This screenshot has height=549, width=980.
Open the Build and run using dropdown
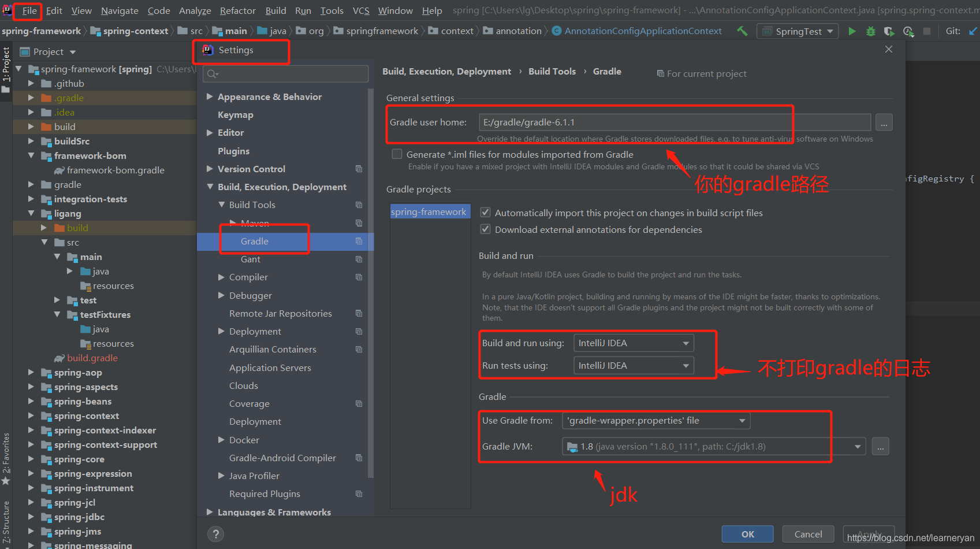tap(634, 343)
